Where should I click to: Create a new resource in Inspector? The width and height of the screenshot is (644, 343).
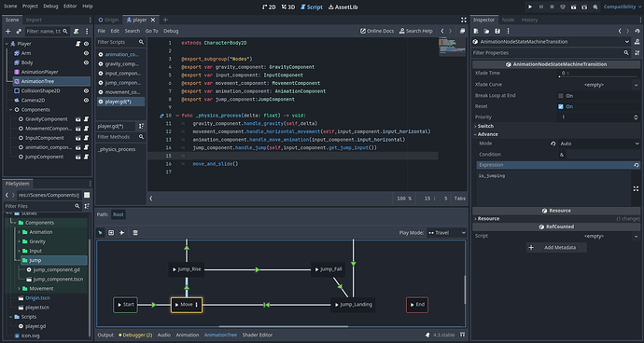(x=476, y=31)
